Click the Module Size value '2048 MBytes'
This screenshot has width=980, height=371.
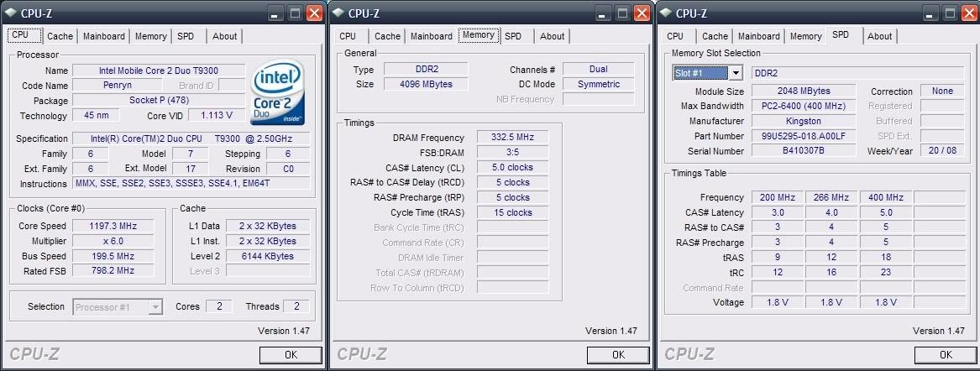(x=804, y=91)
